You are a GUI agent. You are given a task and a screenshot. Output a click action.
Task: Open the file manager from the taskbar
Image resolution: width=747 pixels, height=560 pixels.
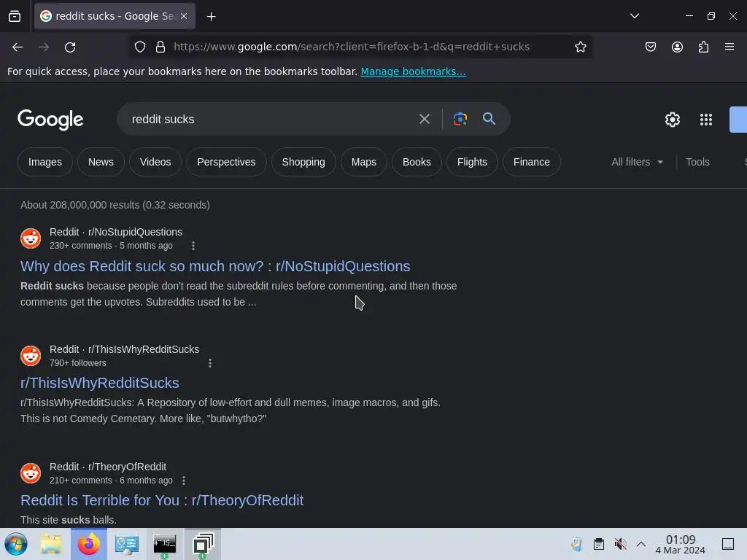tap(51, 544)
